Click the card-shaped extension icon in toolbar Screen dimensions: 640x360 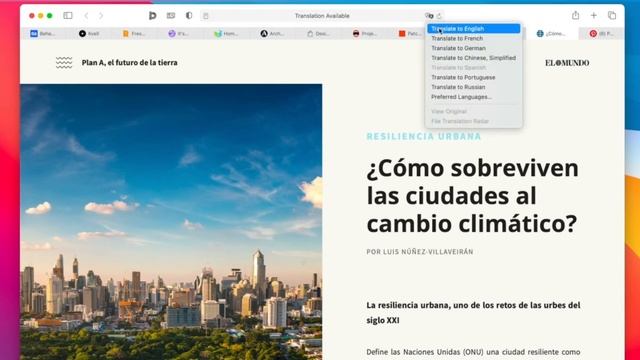(x=171, y=16)
